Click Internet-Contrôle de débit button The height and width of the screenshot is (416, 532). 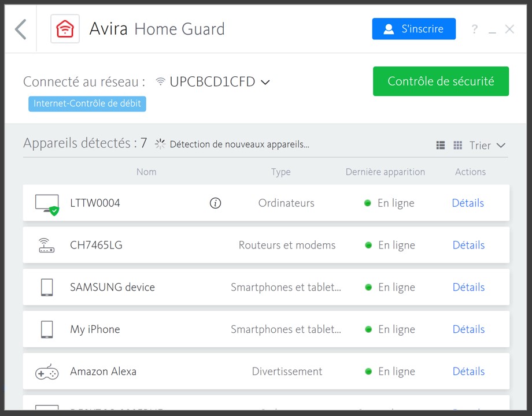pyautogui.click(x=87, y=104)
